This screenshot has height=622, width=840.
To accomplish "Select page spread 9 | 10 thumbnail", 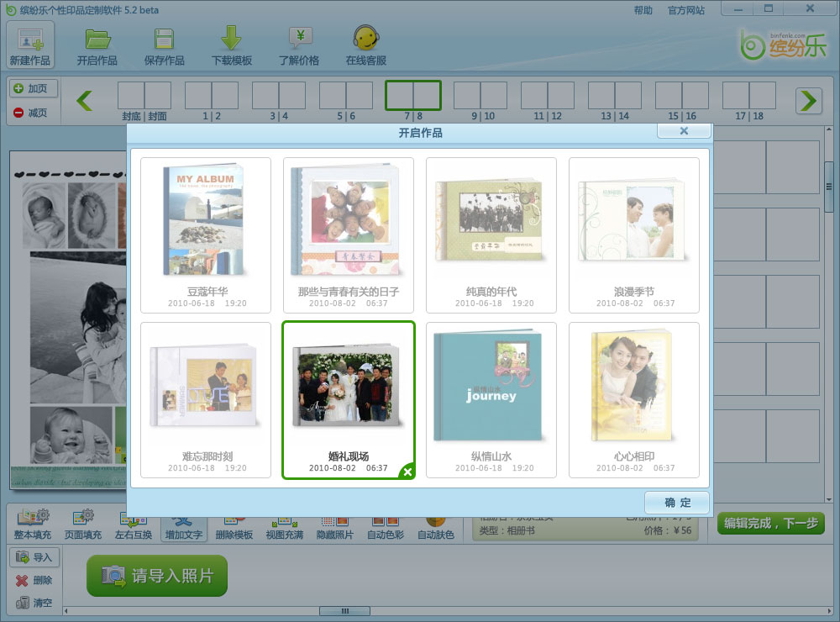I will 480,96.
